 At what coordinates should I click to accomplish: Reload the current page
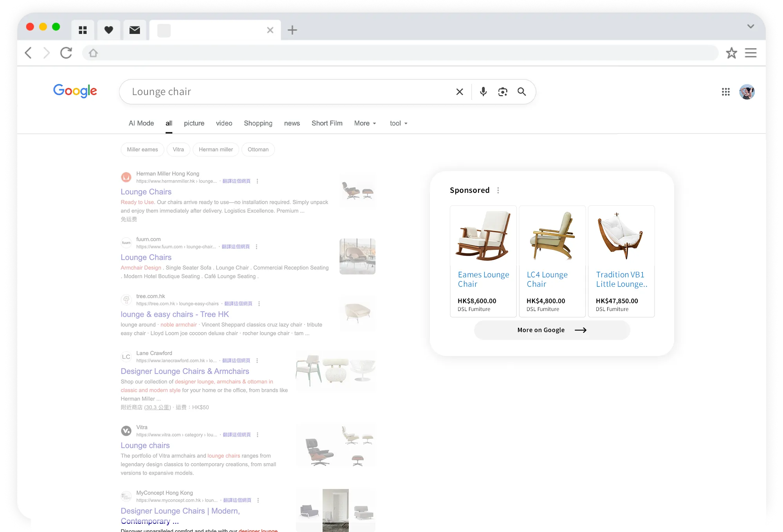click(66, 53)
